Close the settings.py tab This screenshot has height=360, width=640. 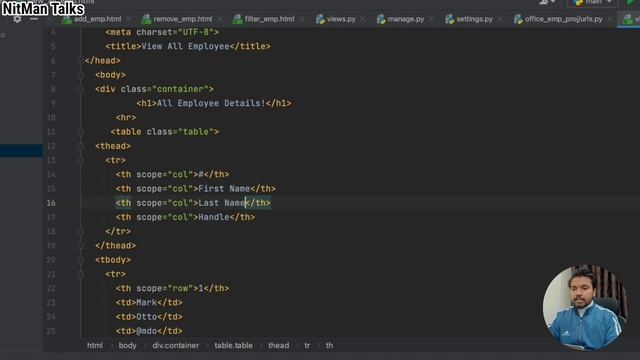click(x=500, y=19)
